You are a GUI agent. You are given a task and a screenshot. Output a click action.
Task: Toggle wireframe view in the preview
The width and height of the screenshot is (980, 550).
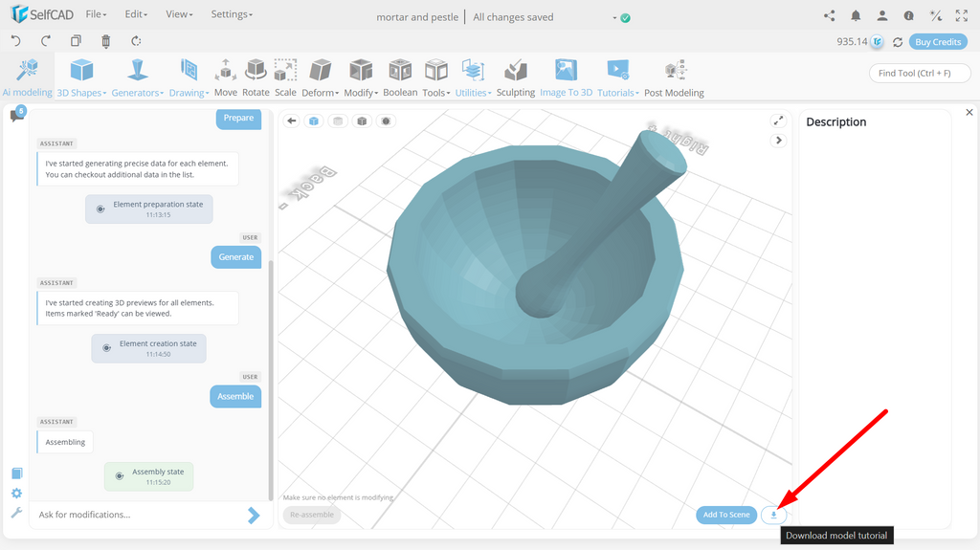pos(338,121)
